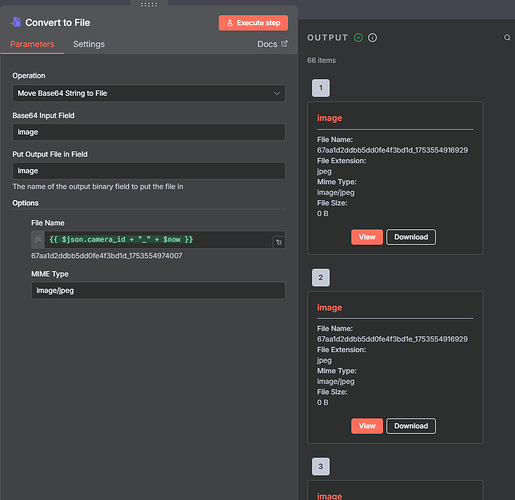The height and width of the screenshot is (500, 515).
Task: Focus the MIME Type input field
Action: coord(158,290)
